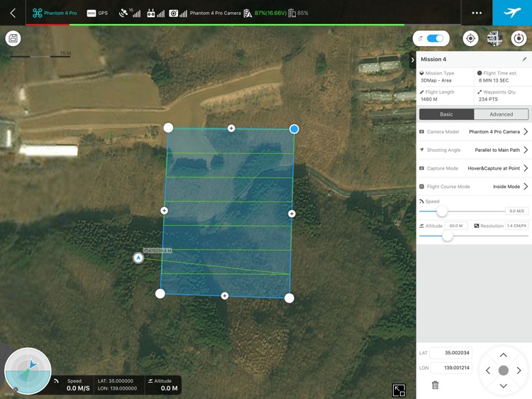Screen dimensions: 532x399
Task: Expand map view with bottom-right resize icon
Action: tap(399, 390)
